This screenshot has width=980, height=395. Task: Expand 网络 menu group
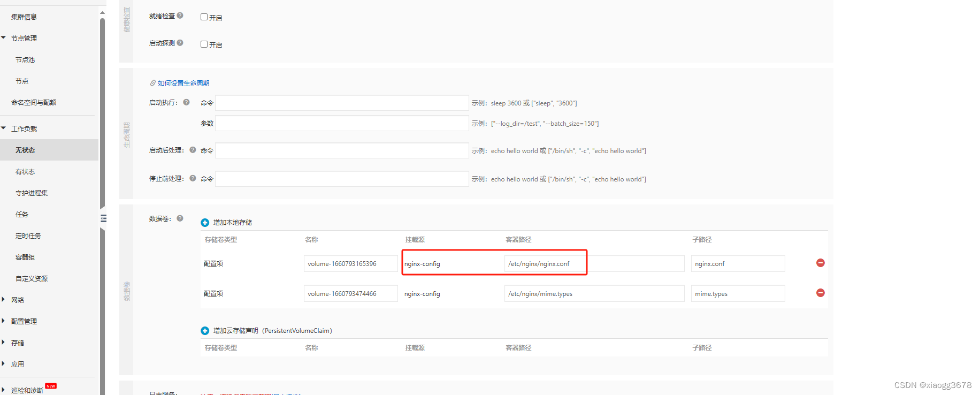(4, 299)
